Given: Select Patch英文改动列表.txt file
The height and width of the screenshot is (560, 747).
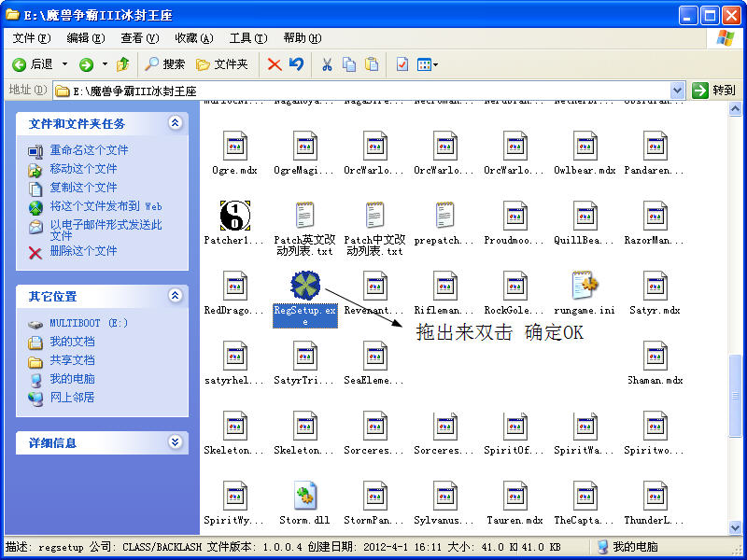Looking at the screenshot, I should coord(305,216).
